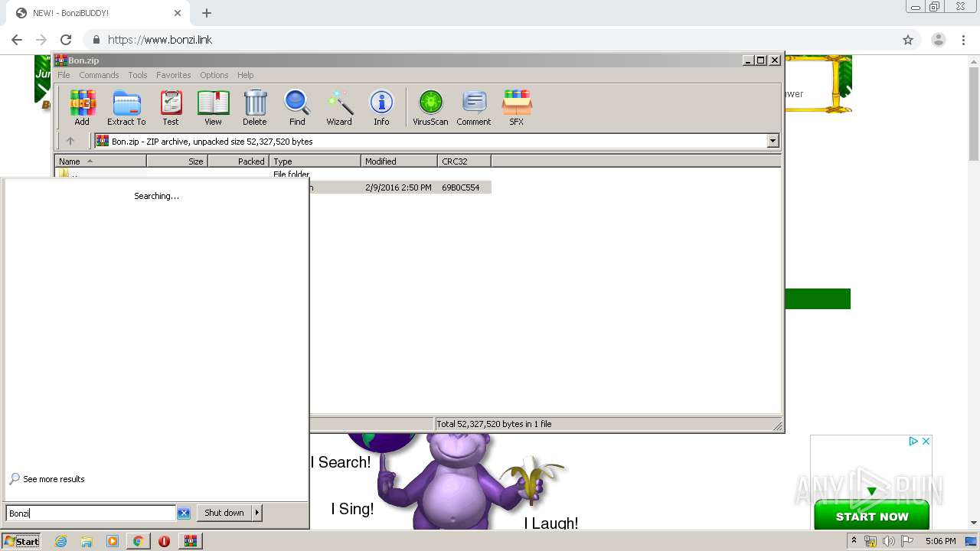Screen dimensions: 980x551
Task: Open the volume tray icon
Action: point(889,541)
